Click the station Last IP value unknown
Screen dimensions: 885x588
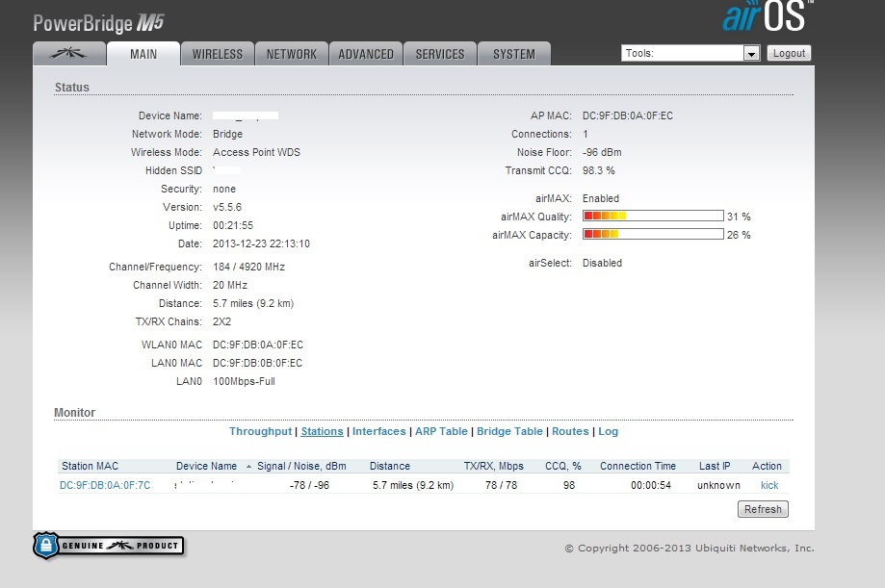718,485
